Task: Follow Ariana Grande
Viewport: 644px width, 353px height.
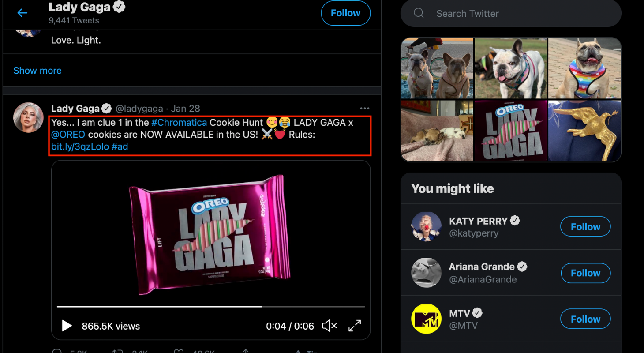Action: click(585, 273)
